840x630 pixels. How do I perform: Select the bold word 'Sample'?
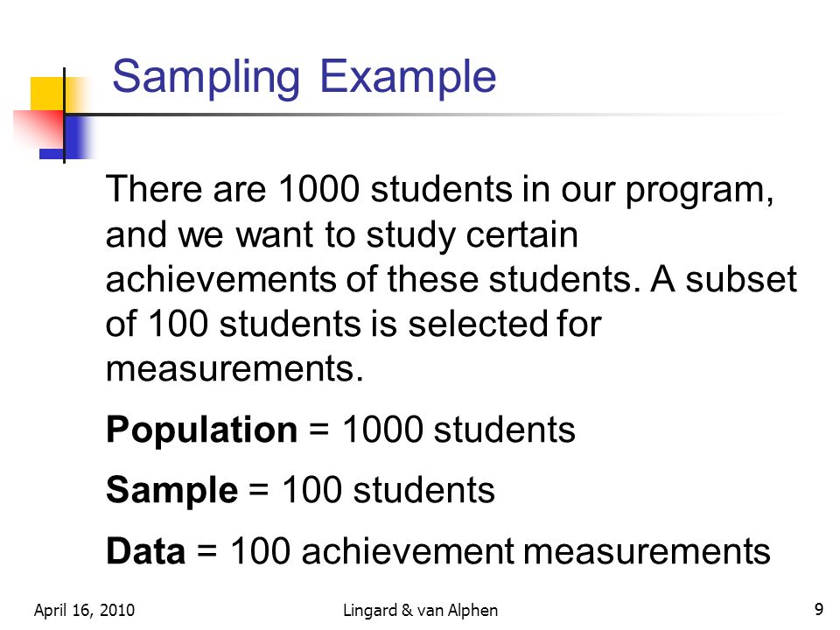(171, 490)
